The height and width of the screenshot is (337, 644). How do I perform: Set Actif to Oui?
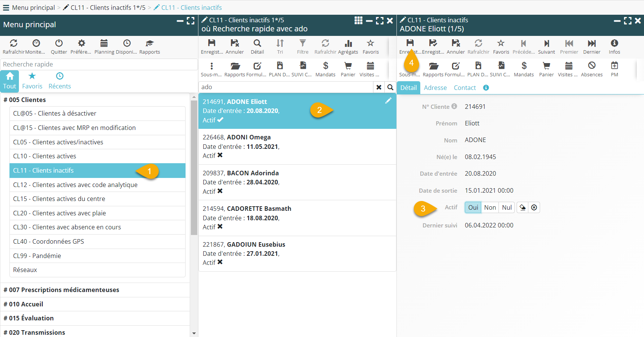[x=473, y=207]
